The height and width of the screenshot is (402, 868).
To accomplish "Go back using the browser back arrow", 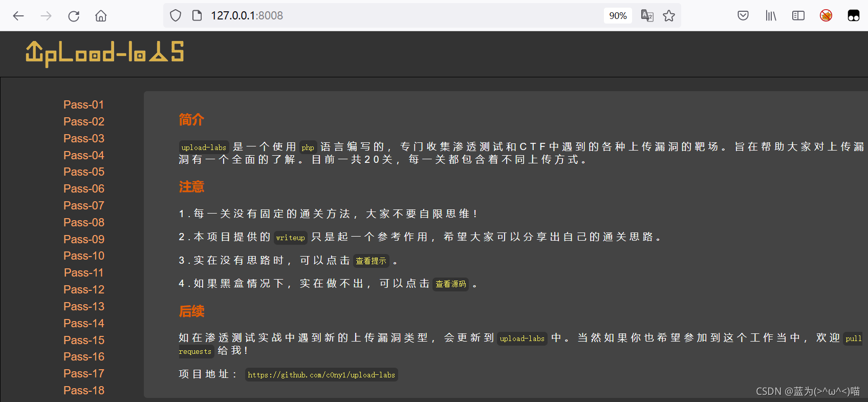I will pyautogui.click(x=18, y=16).
